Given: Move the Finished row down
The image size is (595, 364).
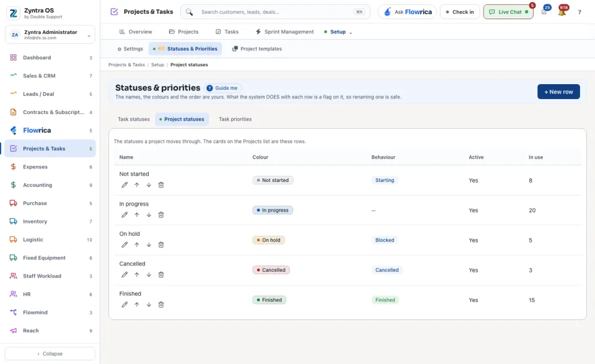Looking at the screenshot, I should [x=149, y=305].
